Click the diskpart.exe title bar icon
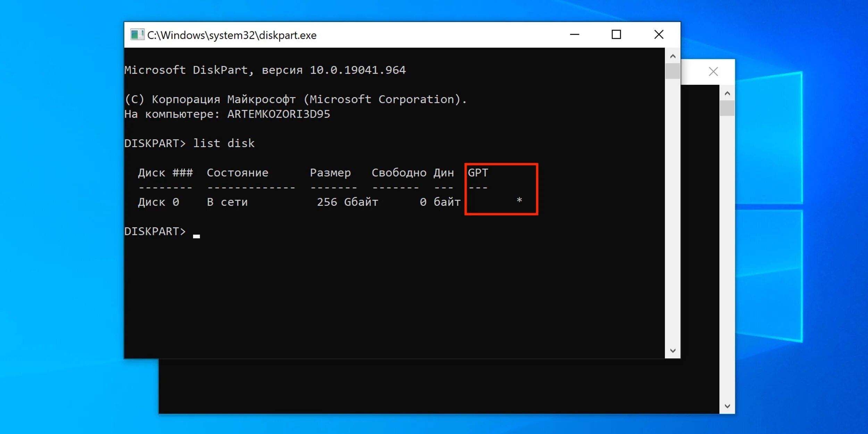 [137, 35]
